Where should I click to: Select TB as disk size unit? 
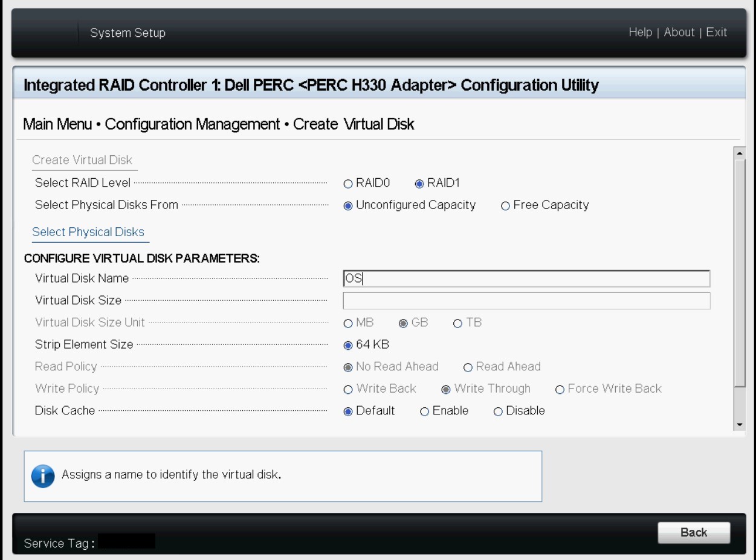click(457, 323)
